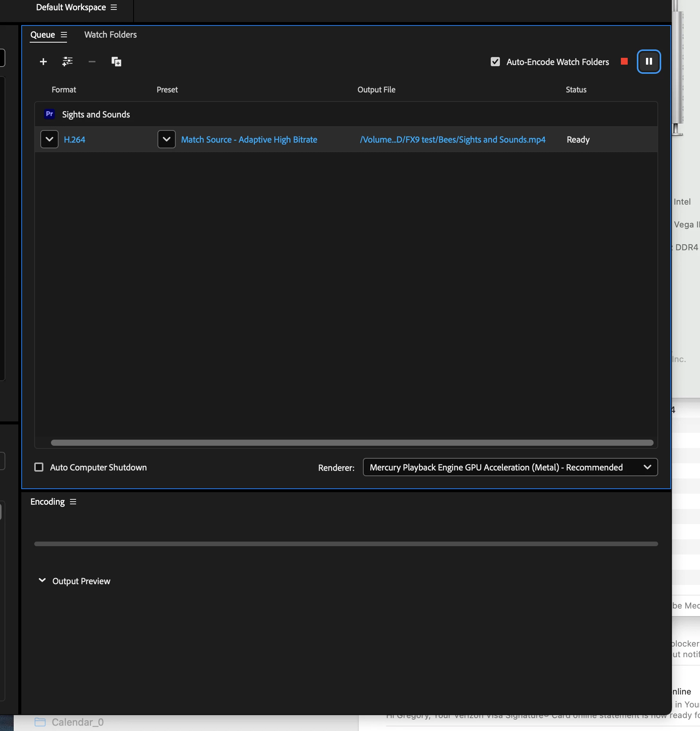
Task: Open the H.264 format dropdown arrow
Action: pos(49,139)
